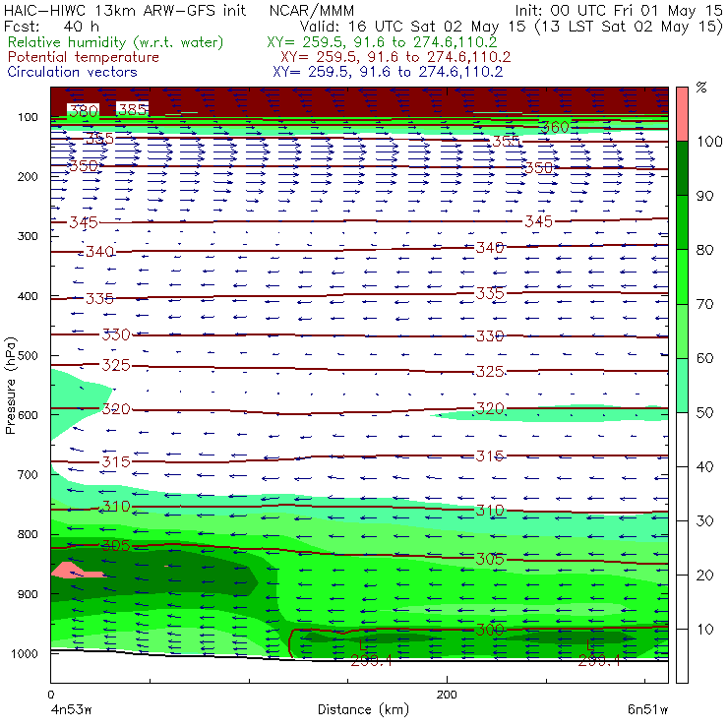Click the green "Relative humidity (w.r.t. water)" legend label
The height and width of the screenshot is (728, 728).
(x=116, y=42)
